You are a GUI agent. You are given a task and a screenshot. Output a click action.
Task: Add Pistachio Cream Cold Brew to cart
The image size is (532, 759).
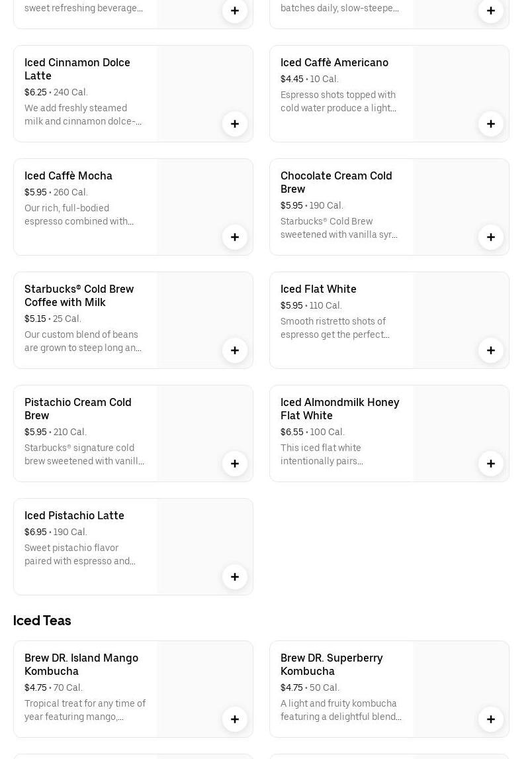[235, 464]
